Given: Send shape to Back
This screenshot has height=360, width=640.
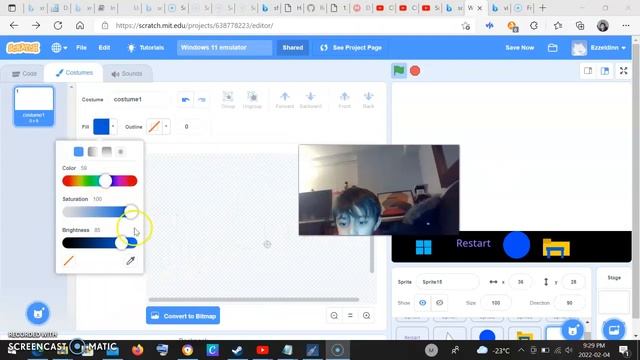Looking at the screenshot, I should (x=368, y=100).
